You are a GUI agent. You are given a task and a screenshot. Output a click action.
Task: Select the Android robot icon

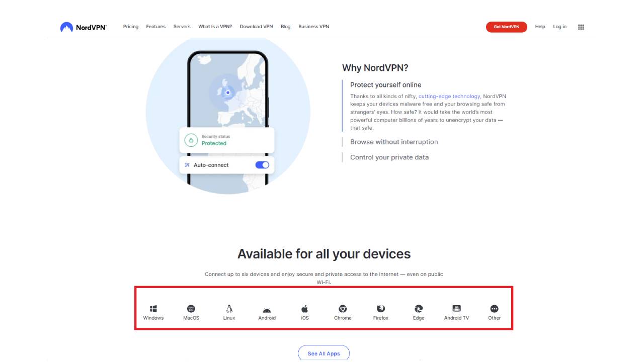267,309
